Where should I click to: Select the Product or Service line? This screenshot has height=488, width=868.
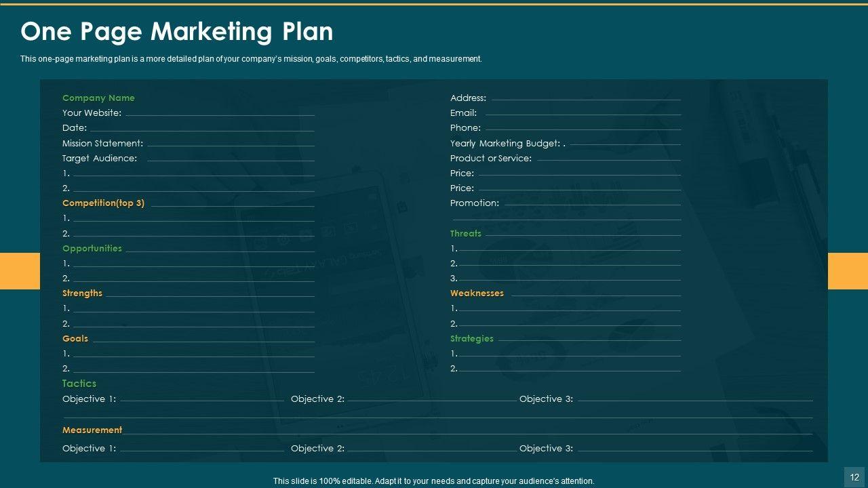point(608,160)
